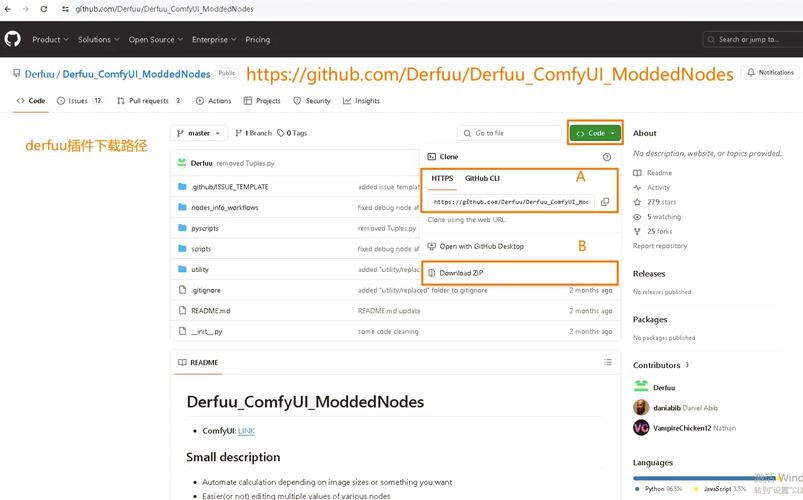Viewport: 803px width, 500px height.
Task: Click Derfuu avatar in commit row
Action: coord(181,163)
